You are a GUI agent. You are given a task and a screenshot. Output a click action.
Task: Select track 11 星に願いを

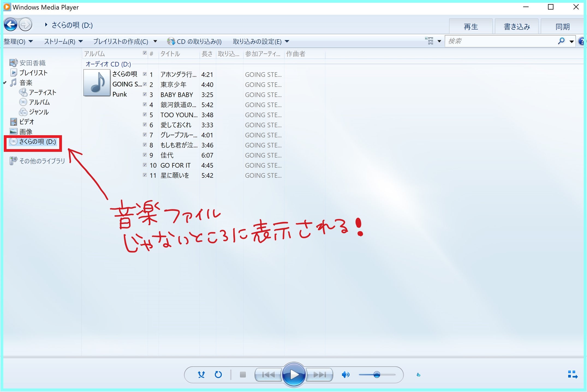click(175, 175)
